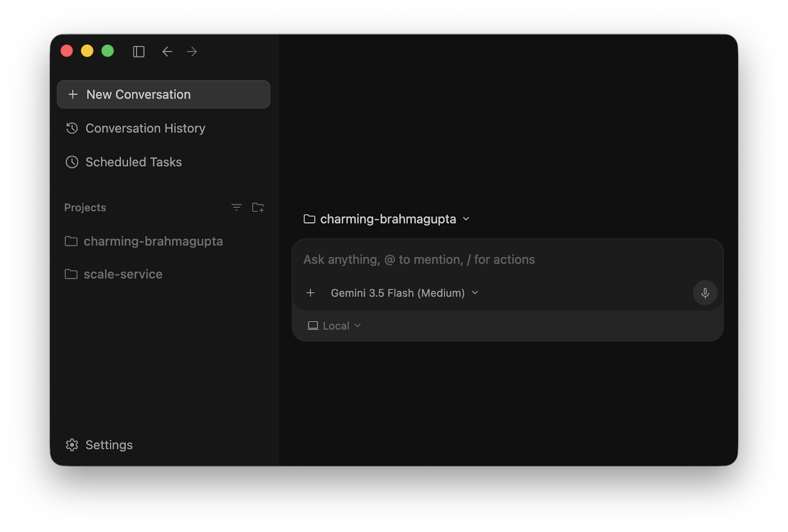
Task: Toggle the sidebar panel icon
Action: click(139, 51)
